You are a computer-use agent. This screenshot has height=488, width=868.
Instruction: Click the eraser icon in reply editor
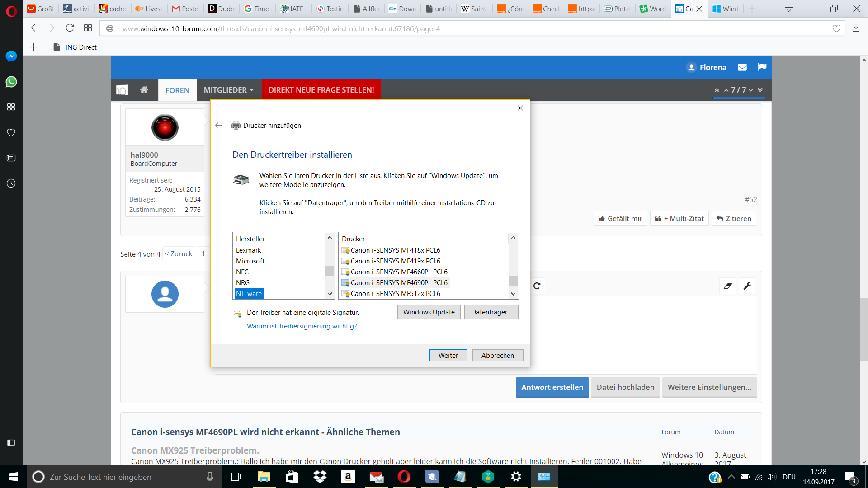728,286
